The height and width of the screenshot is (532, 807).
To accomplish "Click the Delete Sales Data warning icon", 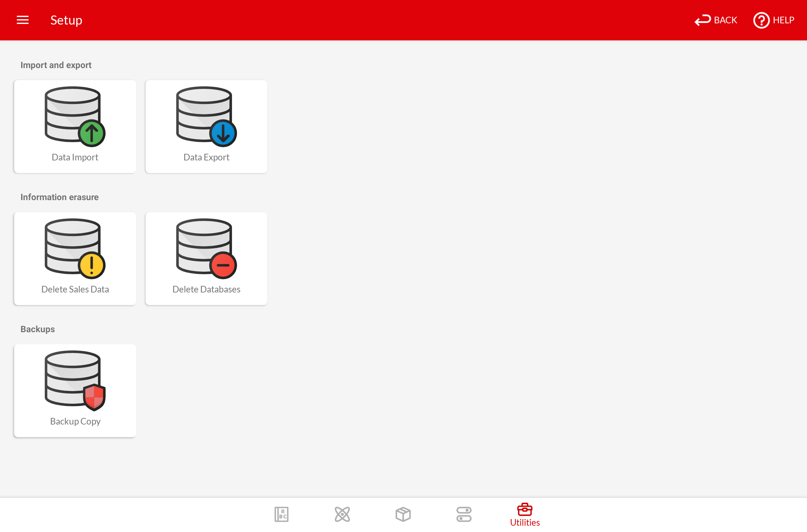I will (92, 265).
